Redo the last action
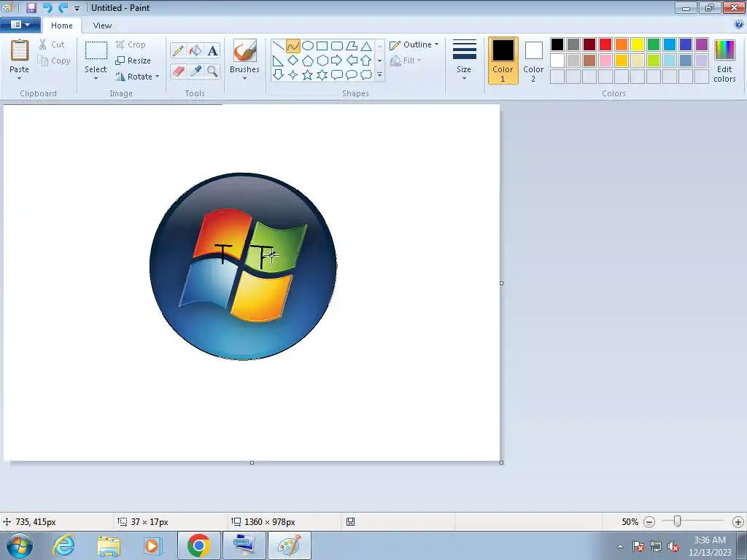The width and height of the screenshot is (747, 560). (x=63, y=7)
